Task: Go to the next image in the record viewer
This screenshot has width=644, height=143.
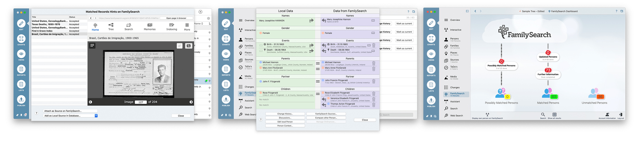Action: [191, 102]
